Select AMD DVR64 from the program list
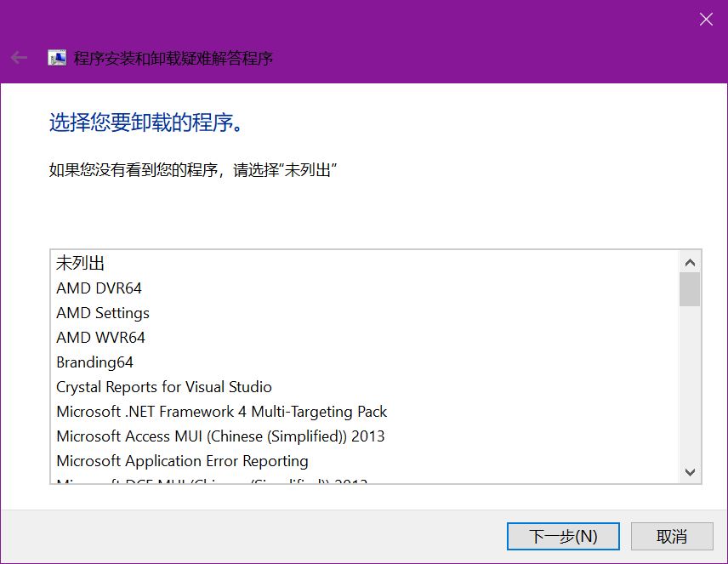The image size is (728, 564). coord(99,288)
